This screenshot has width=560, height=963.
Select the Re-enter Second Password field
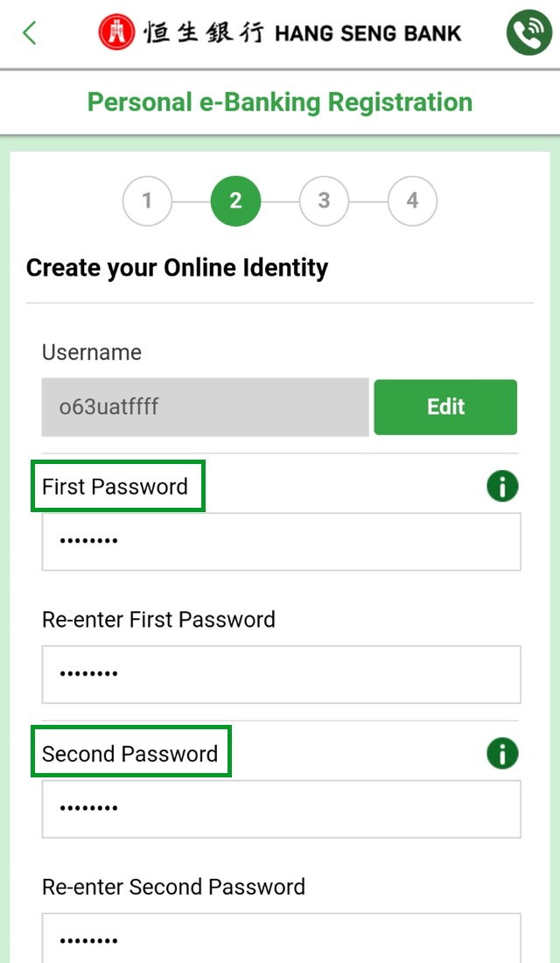coord(280,941)
